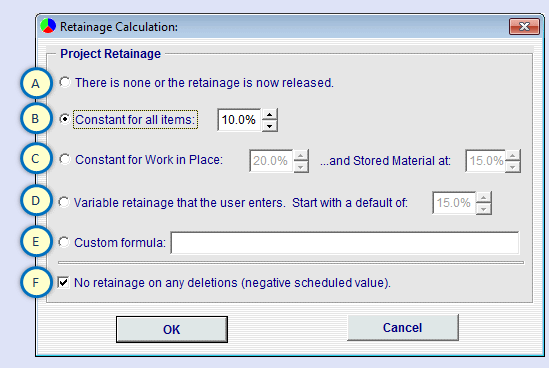
Task: Click the '...and Stored Material at:' label
Action: [x=385, y=161]
